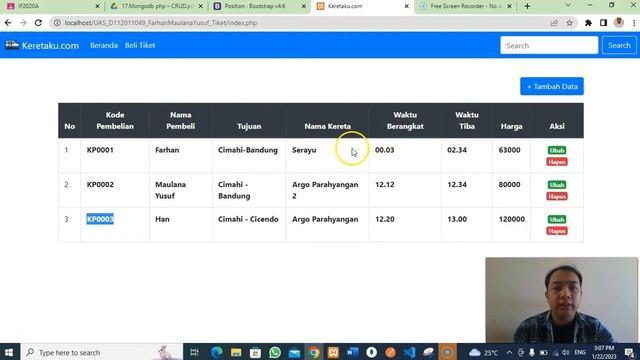Open a new browser tab with plus
This screenshot has width=640, height=360.
coord(527,6)
